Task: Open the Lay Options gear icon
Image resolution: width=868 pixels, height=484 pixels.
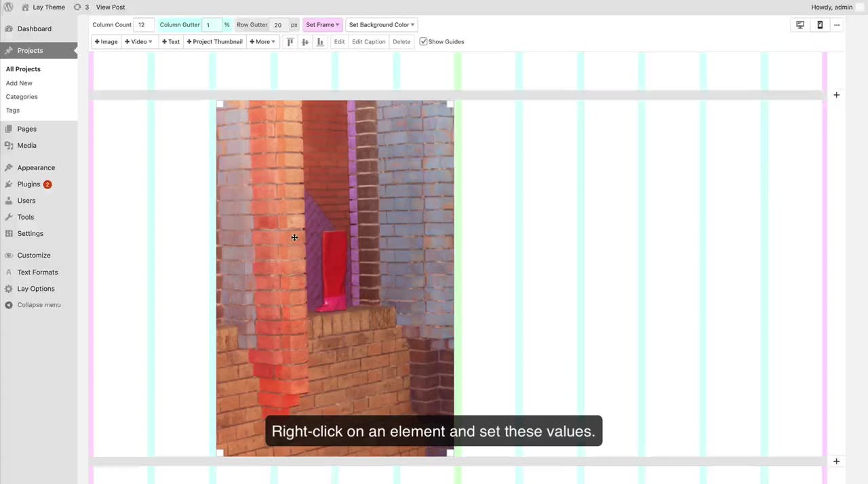Action: click(9, 289)
